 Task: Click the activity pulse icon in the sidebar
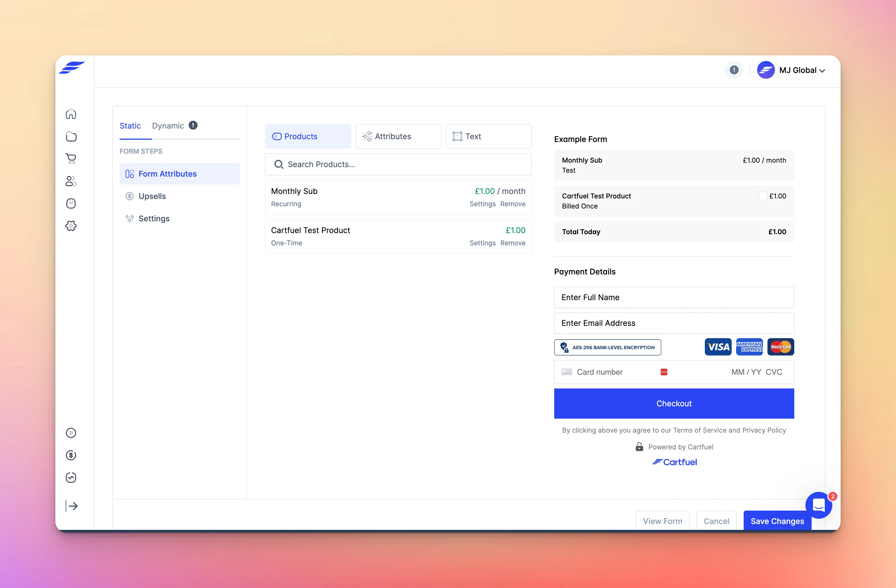click(x=71, y=478)
